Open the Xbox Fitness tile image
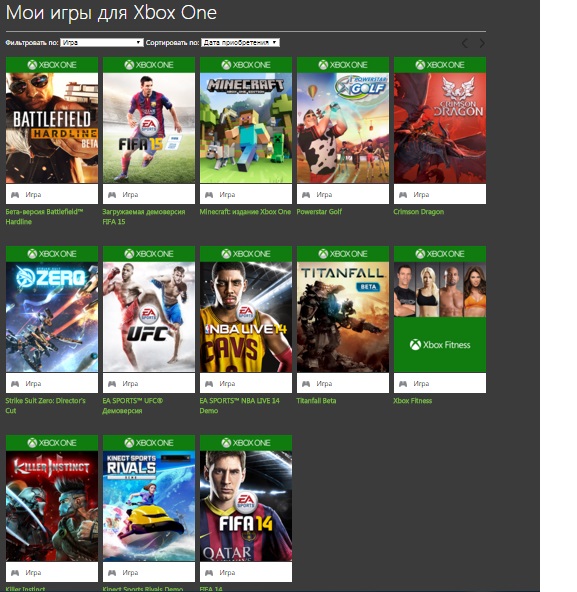The width and height of the screenshot is (577, 592). click(440, 317)
